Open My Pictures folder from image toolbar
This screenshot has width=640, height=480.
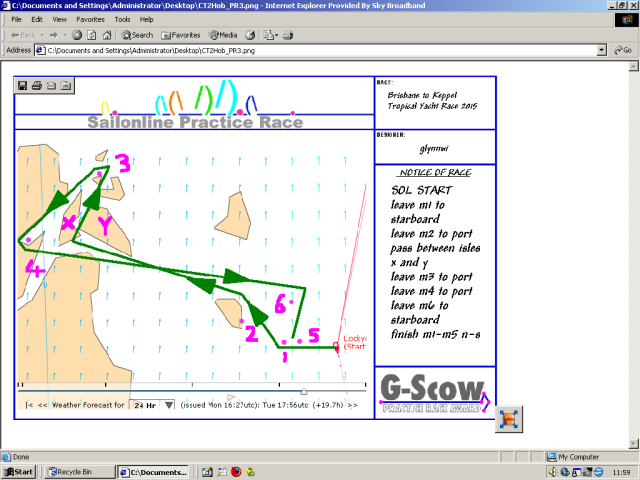point(66,86)
